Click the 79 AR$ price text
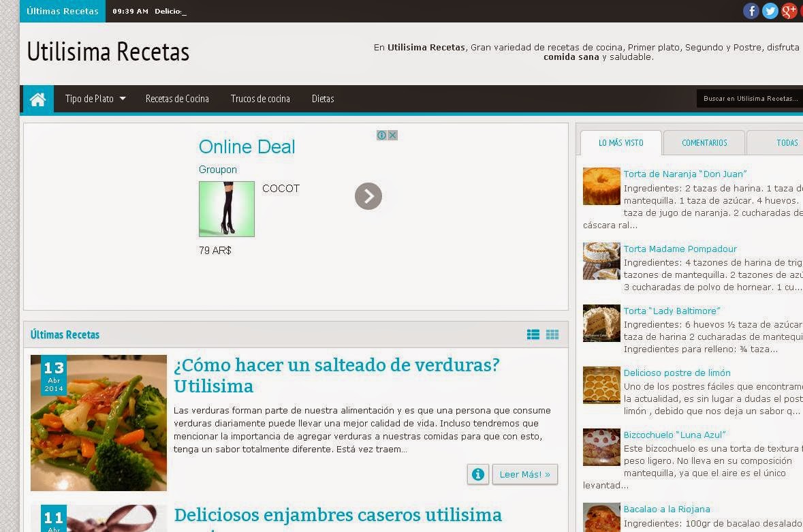This screenshot has height=532, width=803. coord(215,251)
